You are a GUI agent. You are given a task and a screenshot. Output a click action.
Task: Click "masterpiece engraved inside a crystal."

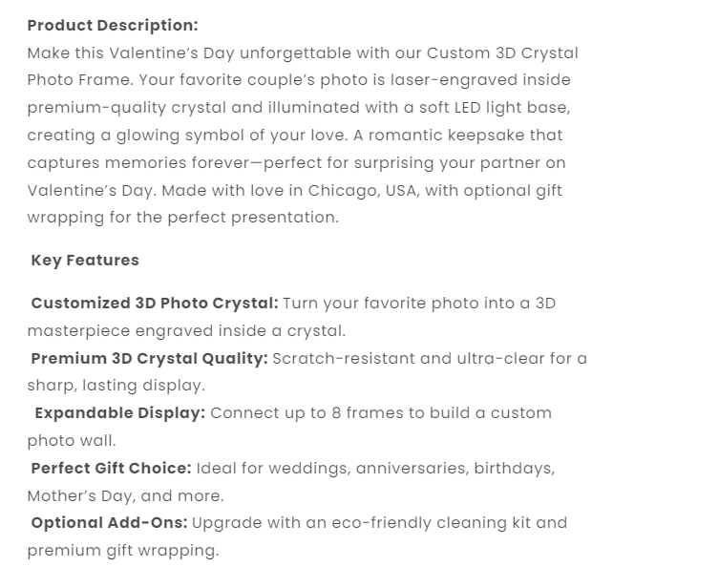(186, 331)
